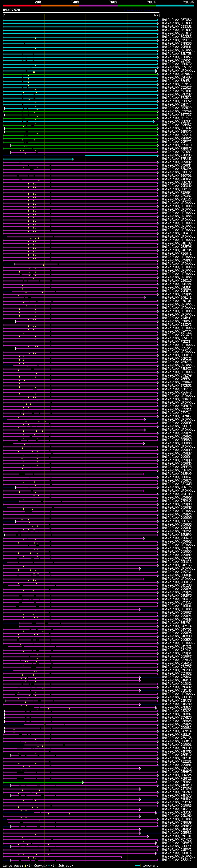The height and width of the screenshot is (868, 197).
Task: Select the UniRef100_B7FK86 label
Action: [x=177, y=43]
